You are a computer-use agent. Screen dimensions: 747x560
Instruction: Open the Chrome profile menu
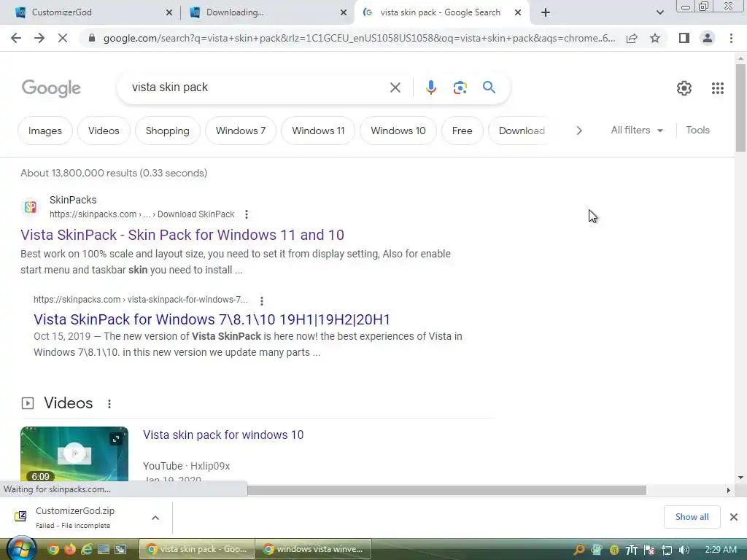point(708,38)
